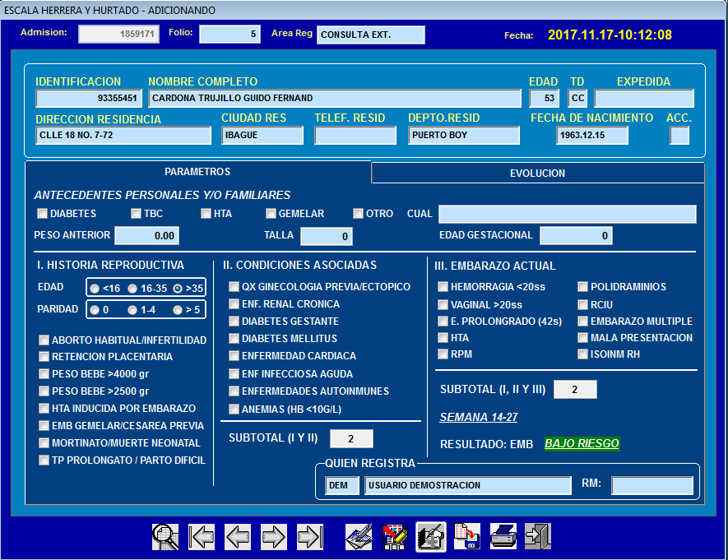Image resolution: width=728 pixels, height=560 pixels.
Task: Click the pen-on-notepad edit icon
Action: point(359,537)
